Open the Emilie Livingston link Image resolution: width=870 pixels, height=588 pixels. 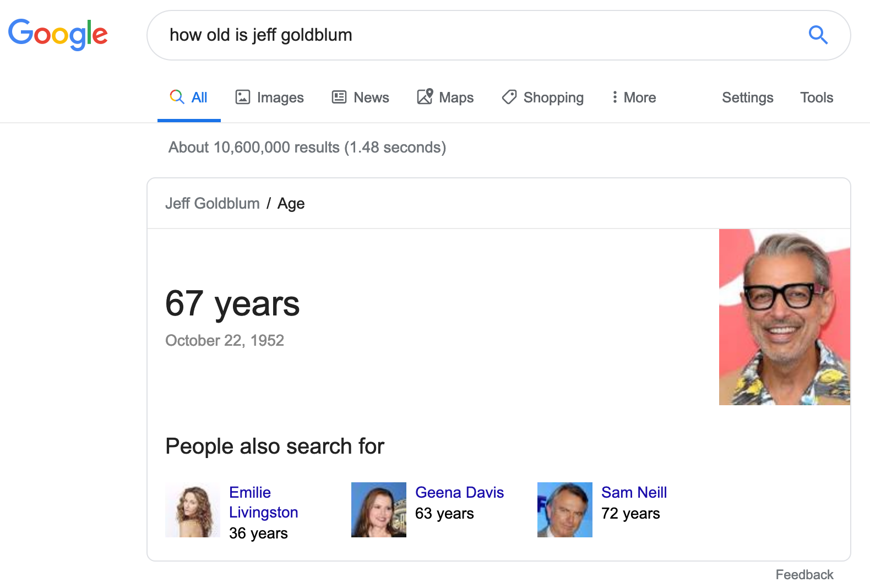[x=263, y=502]
